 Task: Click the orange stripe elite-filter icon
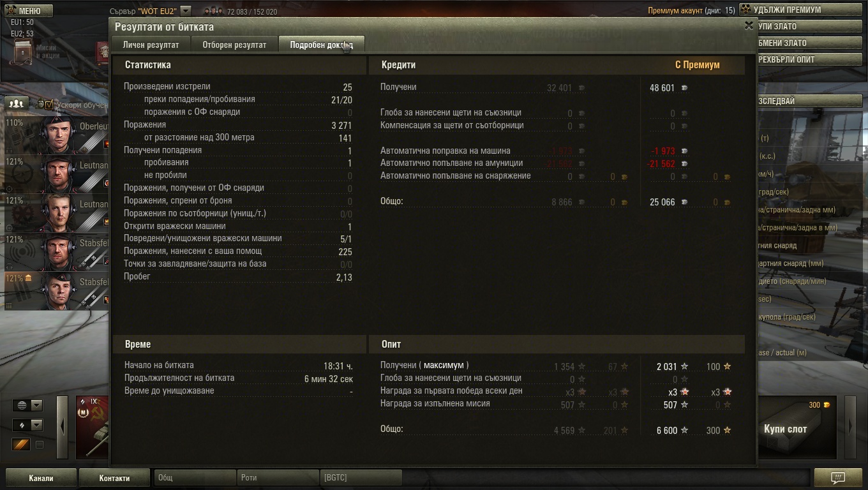tap(21, 444)
